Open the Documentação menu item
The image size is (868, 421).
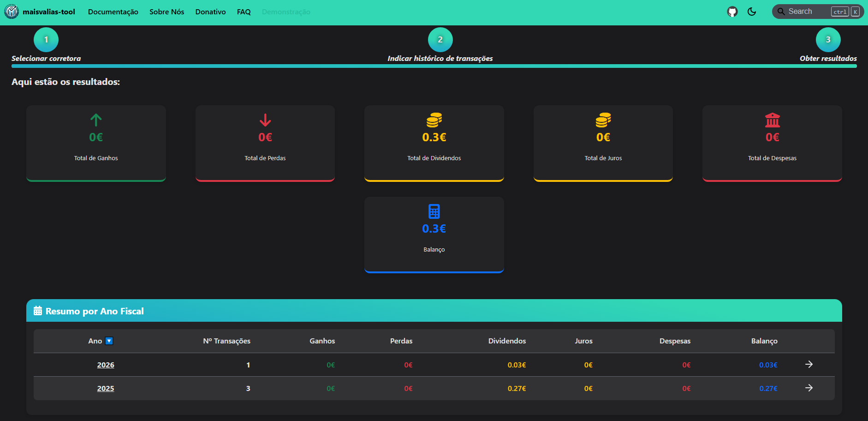pos(113,12)
